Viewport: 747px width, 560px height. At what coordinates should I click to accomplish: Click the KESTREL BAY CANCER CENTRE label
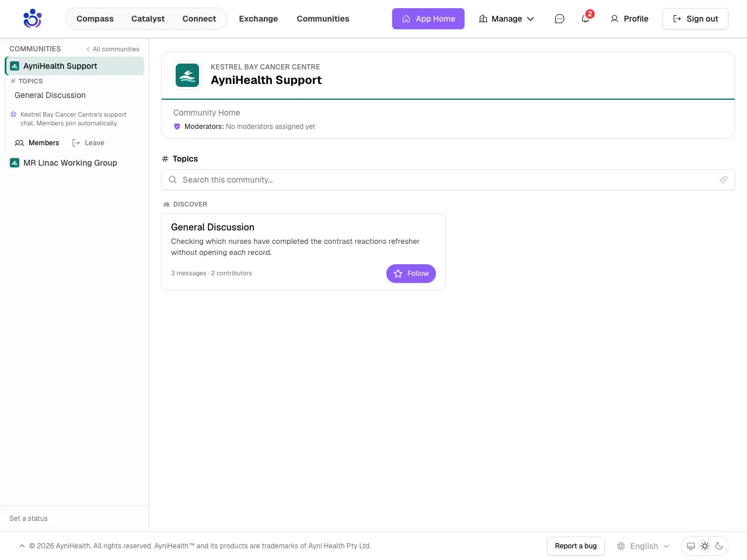(x=266, y=67)
